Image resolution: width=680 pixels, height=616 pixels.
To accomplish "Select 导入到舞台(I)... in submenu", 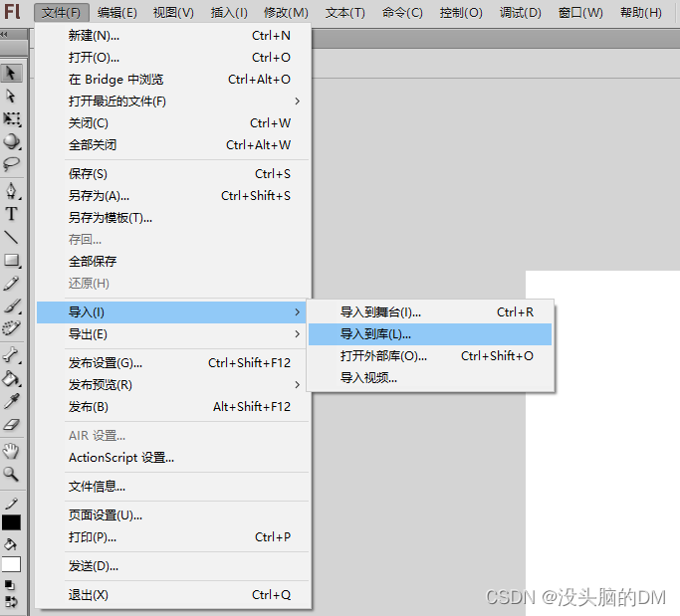I will coord(430,312).
